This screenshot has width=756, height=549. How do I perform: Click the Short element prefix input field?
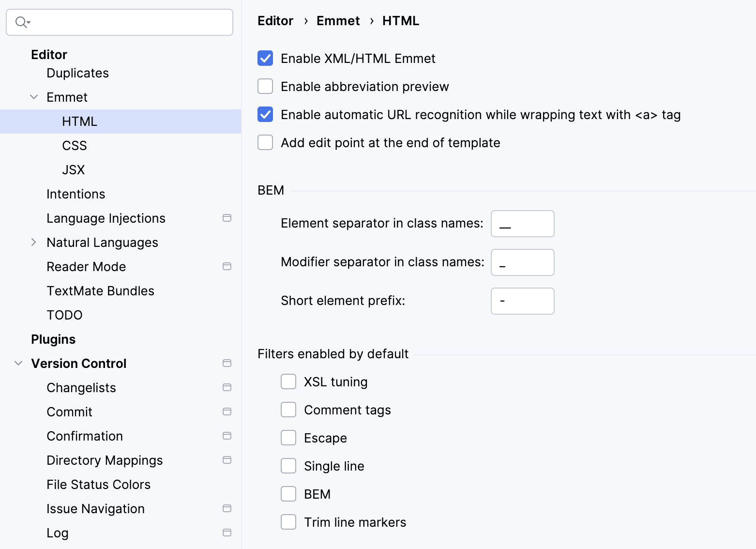pyautogui.click(x=522, y=301)
